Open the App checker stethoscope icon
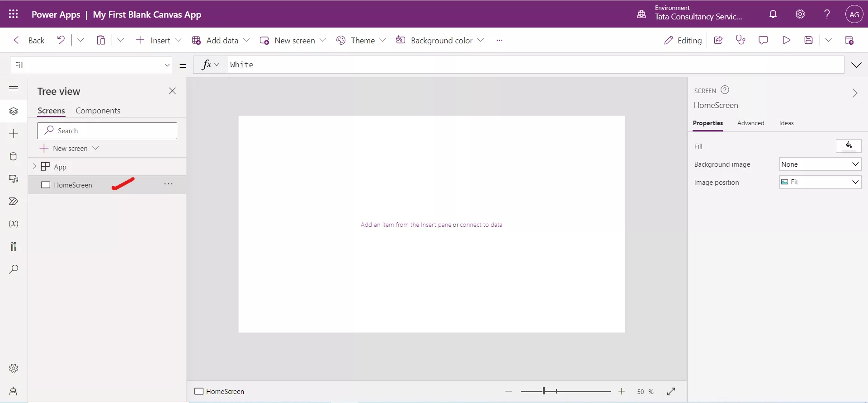 coord(741,40)
